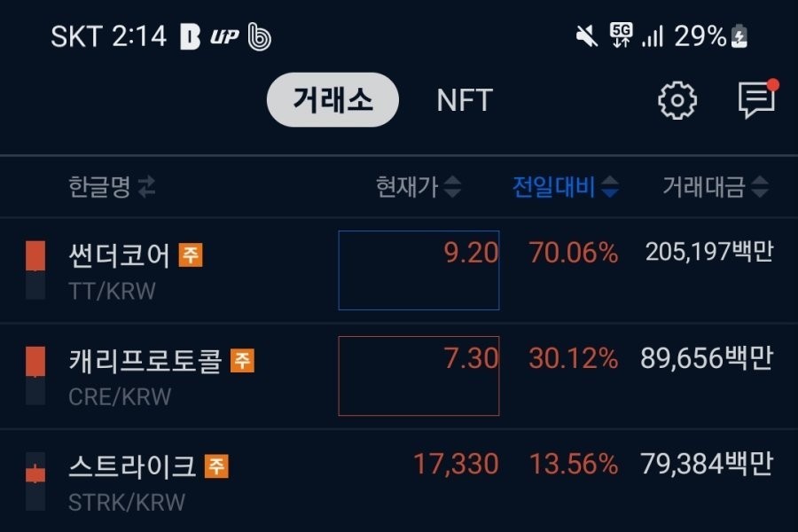798x532 pixels.
Task: Tap the 7.30 current price cell
Action: [x=419, y=376]
